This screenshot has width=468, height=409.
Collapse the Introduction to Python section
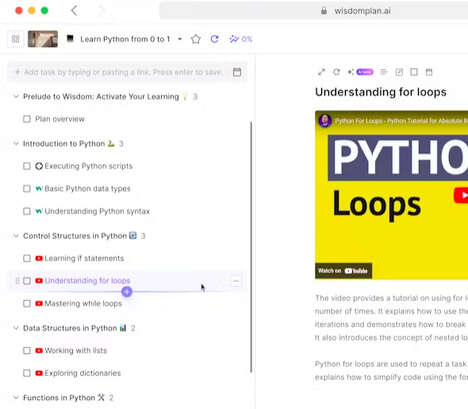click(16, 144)
